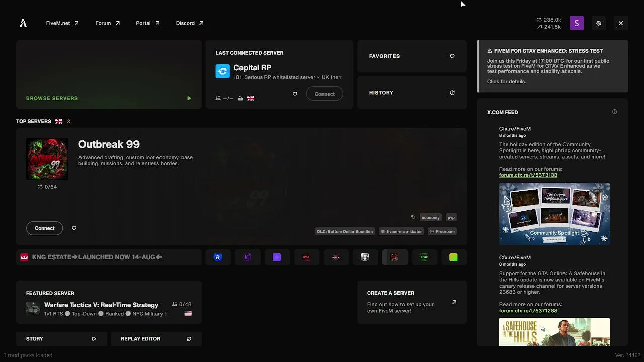Click the lock icon on Capital RP
Viewport: 644px width, 362px height.
[240, 98]
